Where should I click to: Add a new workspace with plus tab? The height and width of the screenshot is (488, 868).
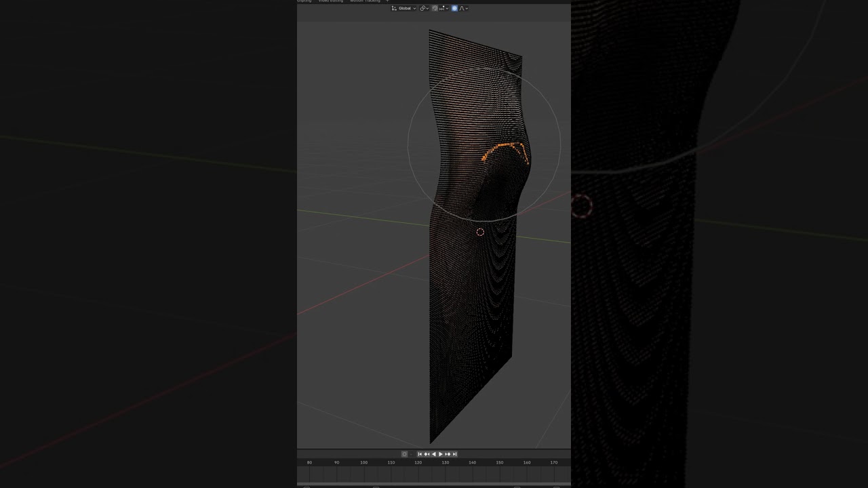[x=387, y=1]
